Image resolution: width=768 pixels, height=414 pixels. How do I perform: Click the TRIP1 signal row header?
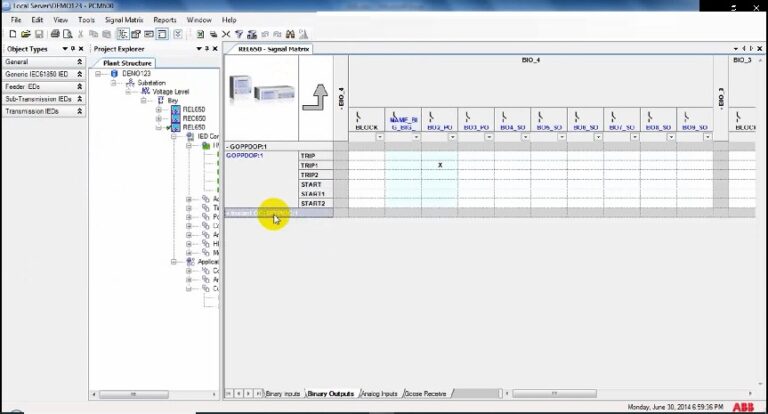tap(315, 165)
